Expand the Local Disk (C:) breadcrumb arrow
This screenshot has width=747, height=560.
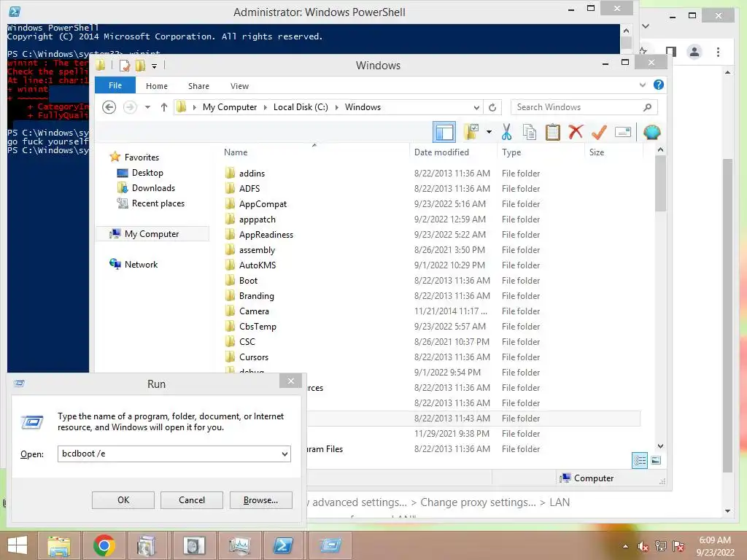point(336,107)
